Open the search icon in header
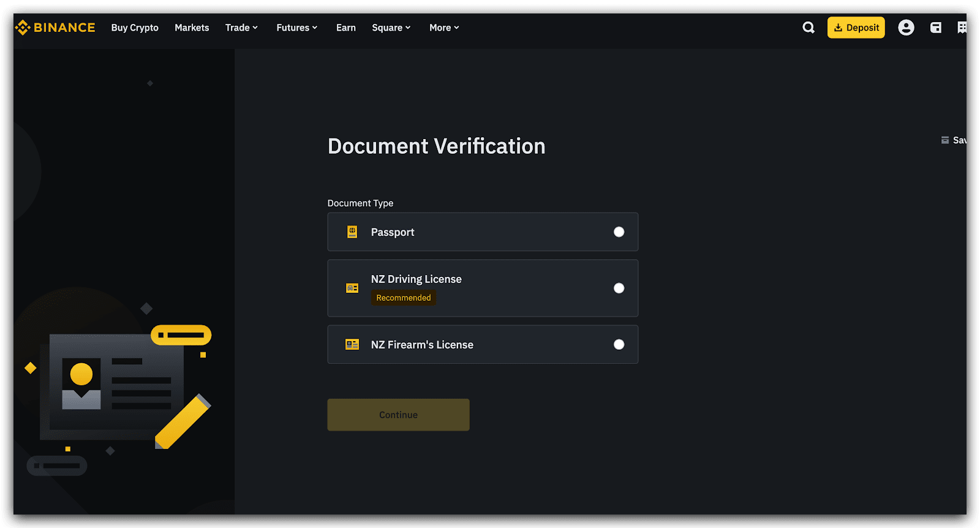Image resolution: width=980 pixels, height=528 pixels. [809, 28]
